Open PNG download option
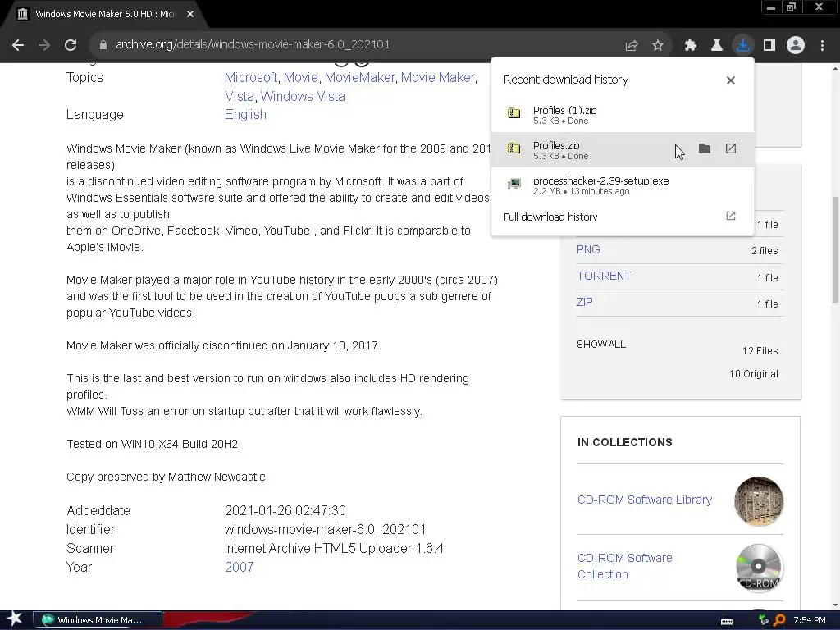 click(x=588, y=249)
